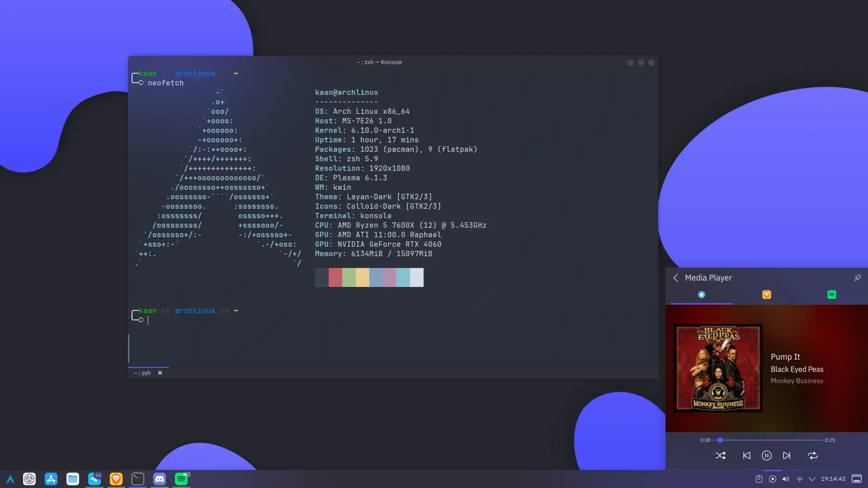Screen dimensions: 868x488
Task: Open the file manager from the taskbar
Action: pos(73,479)
